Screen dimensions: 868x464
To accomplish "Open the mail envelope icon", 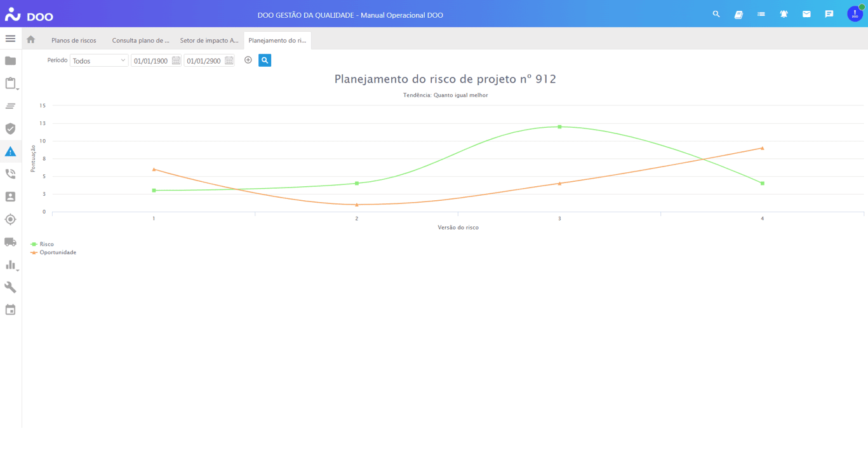I will pyautogui.click(x=806, y=14).
